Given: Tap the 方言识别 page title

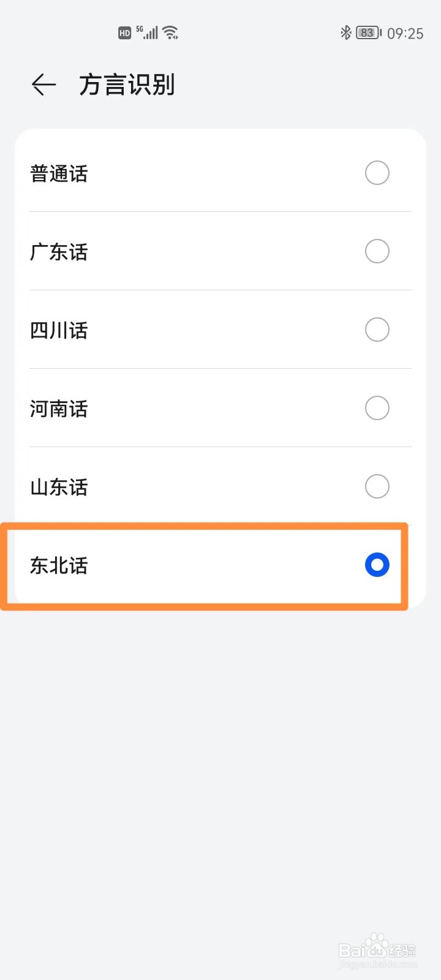Looking at the screenshot, I should click(127, 85).
